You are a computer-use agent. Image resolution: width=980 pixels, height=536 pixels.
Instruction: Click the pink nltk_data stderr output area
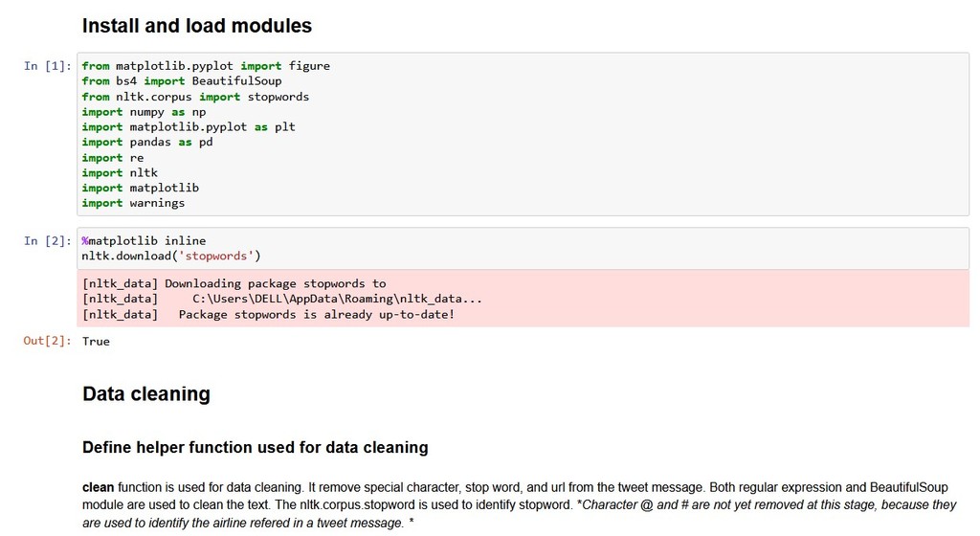tap(523, 299)
